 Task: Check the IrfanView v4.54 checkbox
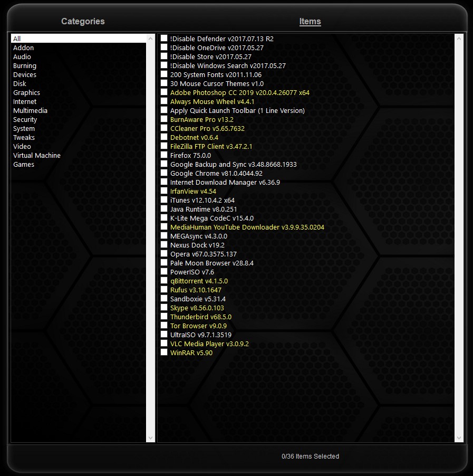[164, 191]
